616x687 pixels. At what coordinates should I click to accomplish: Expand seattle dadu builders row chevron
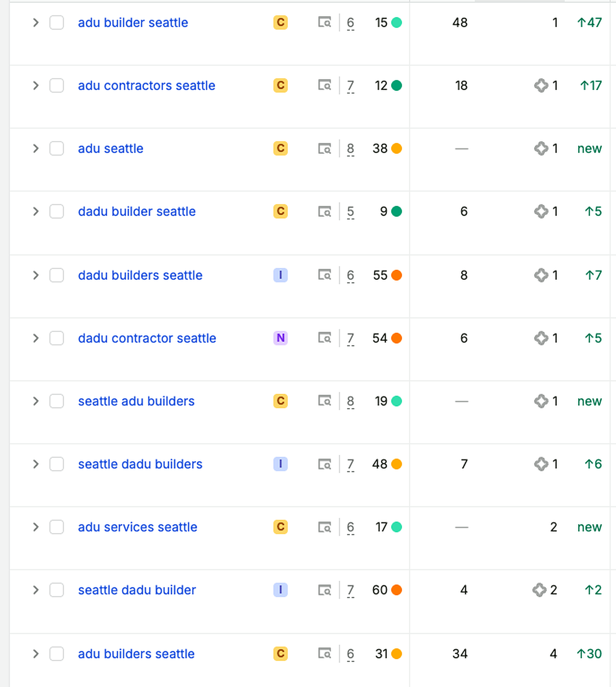coord(36,464)
